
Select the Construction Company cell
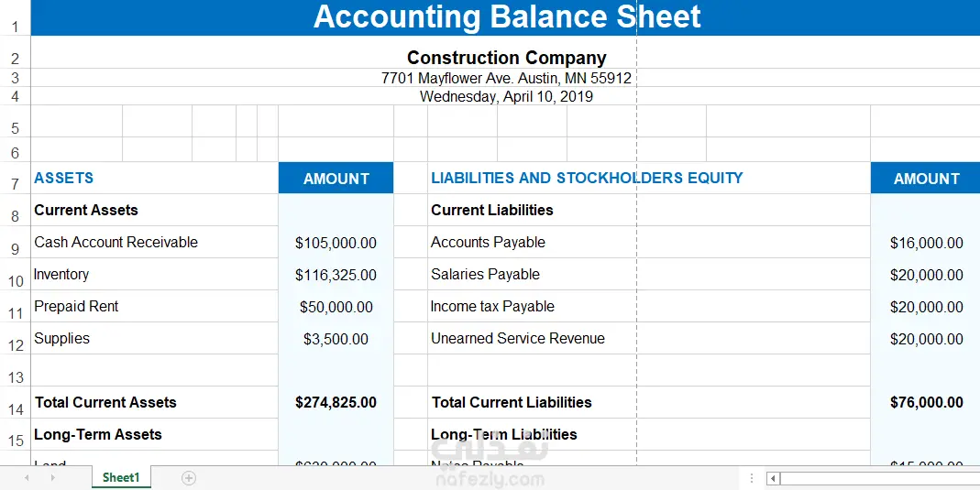click(506, 58)
